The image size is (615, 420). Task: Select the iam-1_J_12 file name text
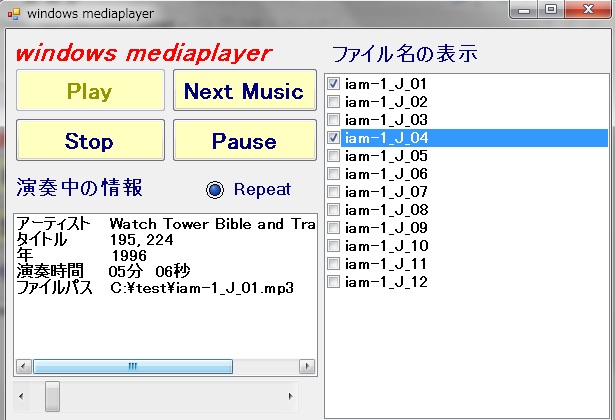click(x=386, y=282)
